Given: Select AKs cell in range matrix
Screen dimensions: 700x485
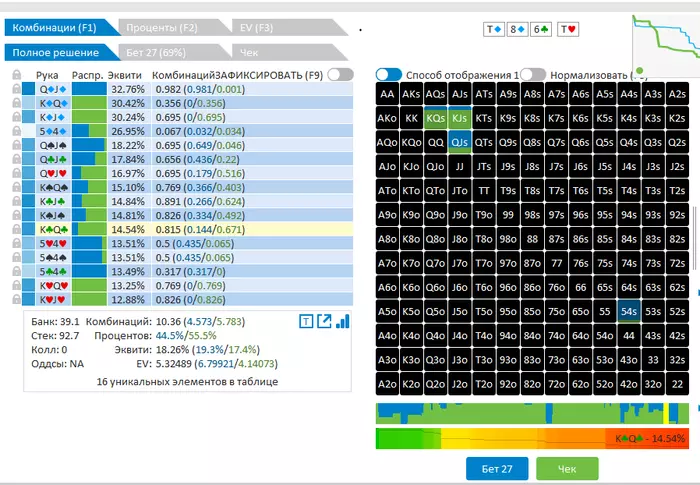Looking at the screenshot, I should pos(411,94).
